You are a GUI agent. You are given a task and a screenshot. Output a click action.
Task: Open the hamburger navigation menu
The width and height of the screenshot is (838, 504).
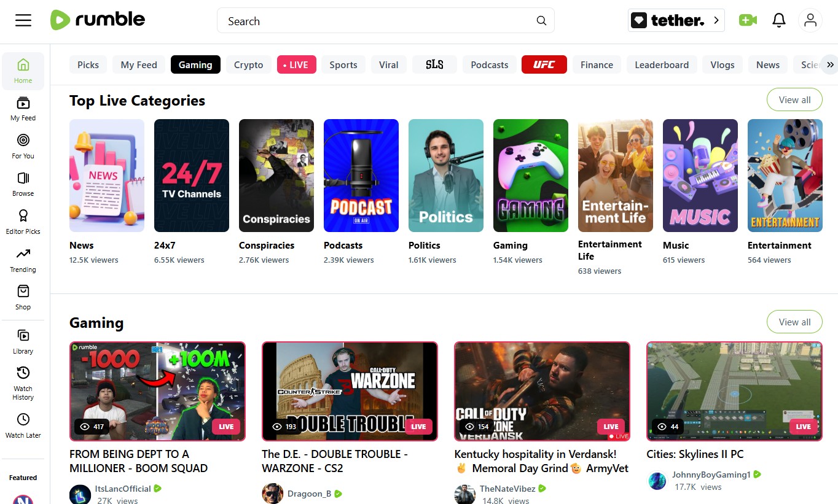pos(23,20)
